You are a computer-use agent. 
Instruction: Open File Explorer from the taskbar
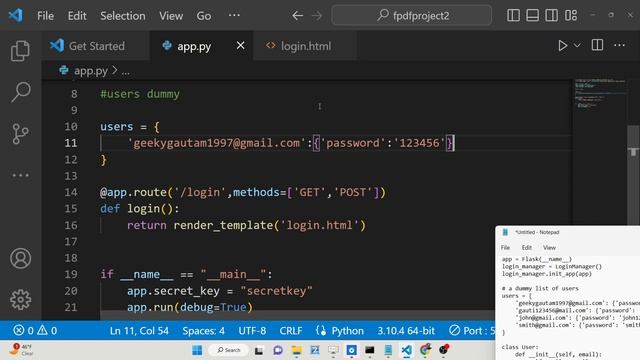pos(296,350)
